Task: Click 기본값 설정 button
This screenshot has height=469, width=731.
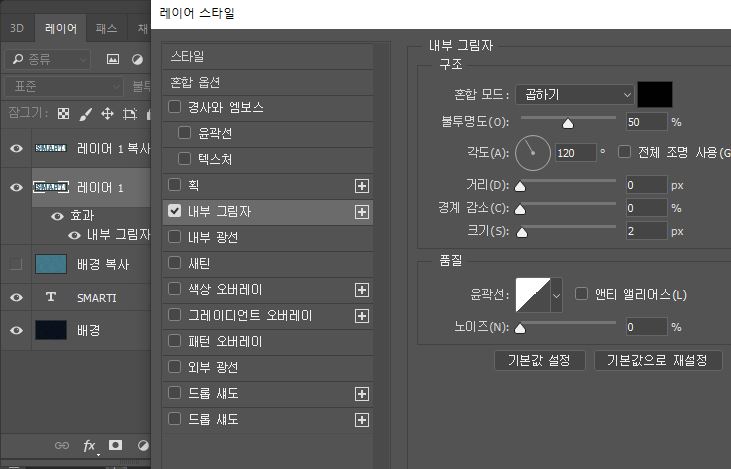Action: (539, 360)
